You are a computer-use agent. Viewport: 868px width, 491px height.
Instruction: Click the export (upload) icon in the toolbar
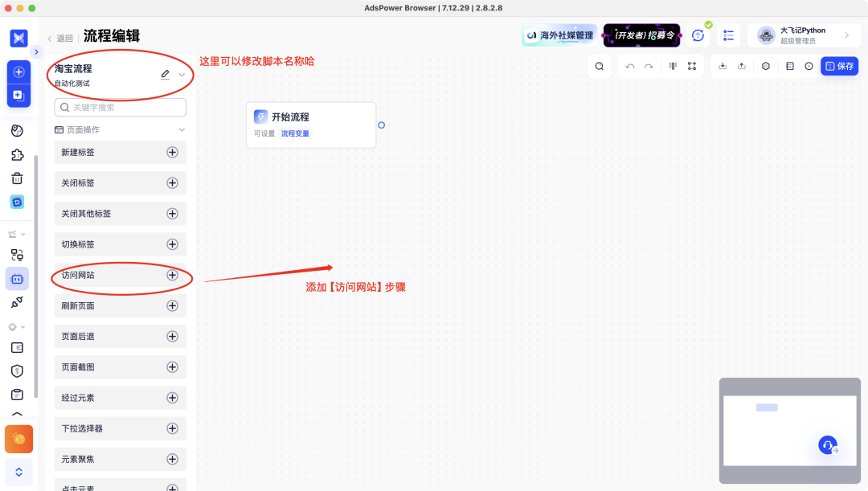(x=743, y=65)
